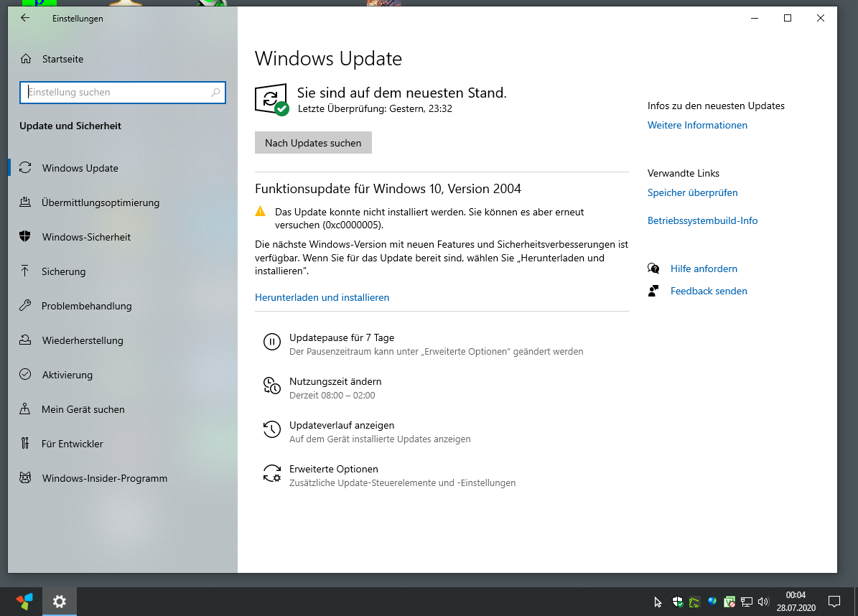
Task: Click the Settings gear taskbar button
Action: click(x=59, y=602)
